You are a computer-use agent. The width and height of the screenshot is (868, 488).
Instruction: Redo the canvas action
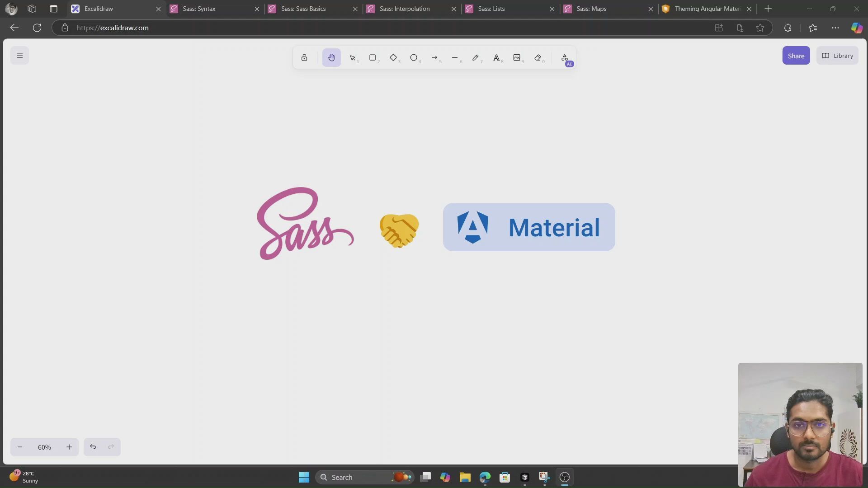[x=111, y=447]
